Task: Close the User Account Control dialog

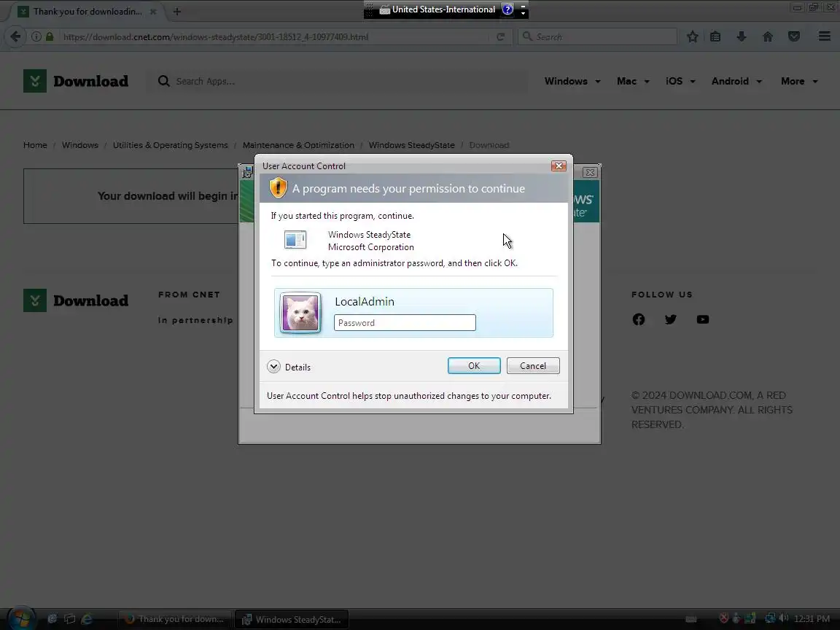Action: pos(559,166)
